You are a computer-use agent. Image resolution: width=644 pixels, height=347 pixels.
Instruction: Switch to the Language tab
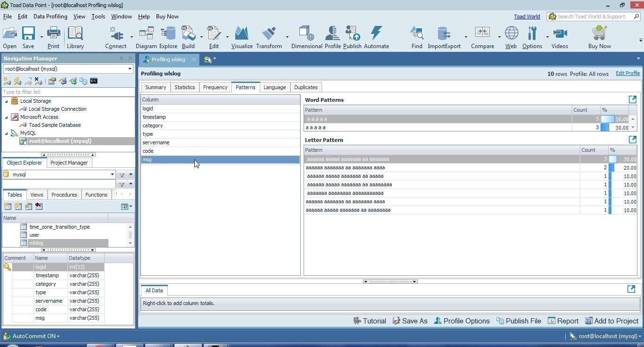tap(274, 87)
